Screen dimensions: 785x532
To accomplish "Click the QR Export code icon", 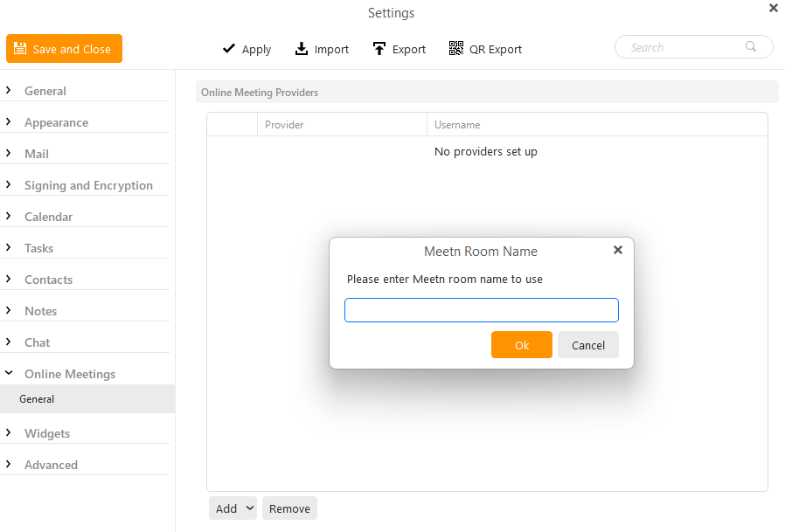I will pos(456,48).
